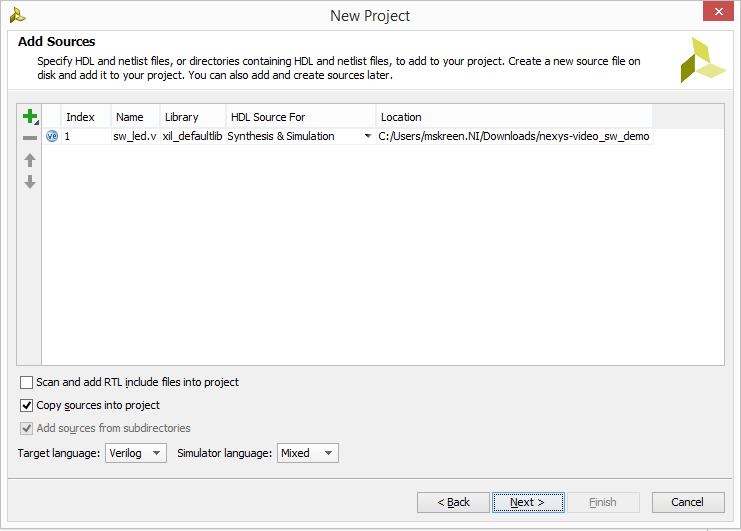The height and width of the screenshot is (531, 741).
Task: Select the sw_led.v file name cell
Action: pyautogui.click(x=135, y=136)
